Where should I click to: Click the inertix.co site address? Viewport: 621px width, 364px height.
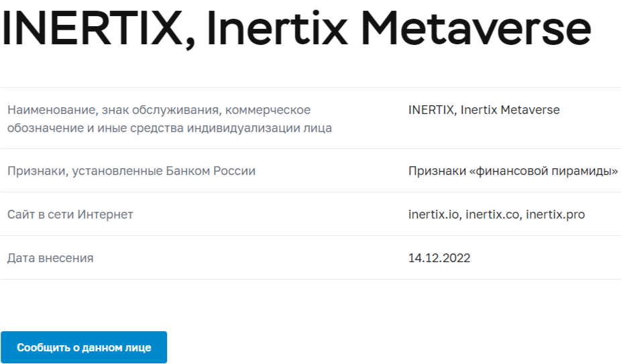tap(492, 215)
